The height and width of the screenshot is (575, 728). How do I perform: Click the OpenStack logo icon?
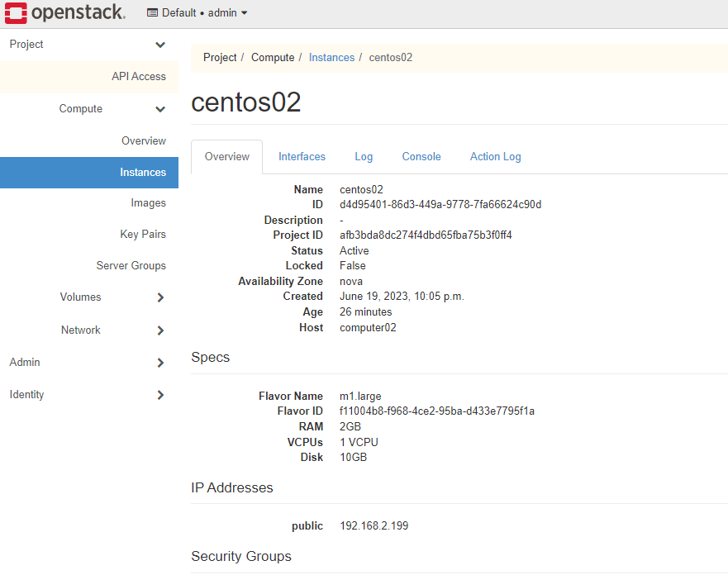[16, 13]
